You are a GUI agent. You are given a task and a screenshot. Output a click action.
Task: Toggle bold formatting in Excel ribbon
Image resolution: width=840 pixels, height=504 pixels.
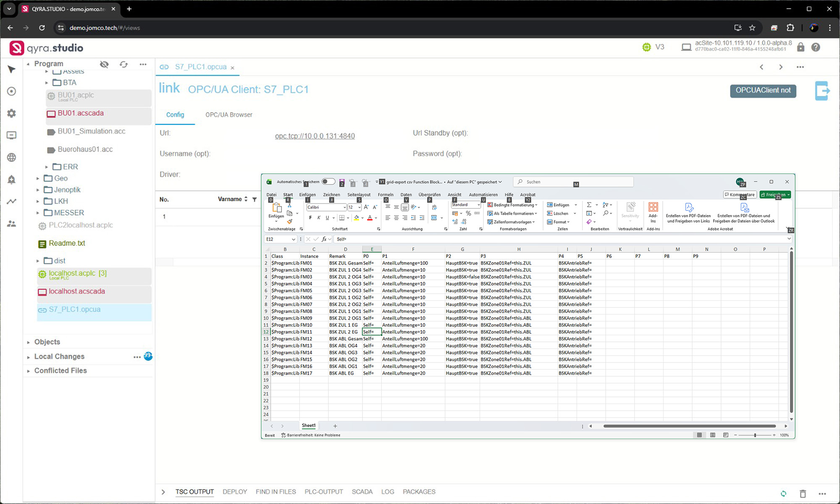tap(310, 218)
